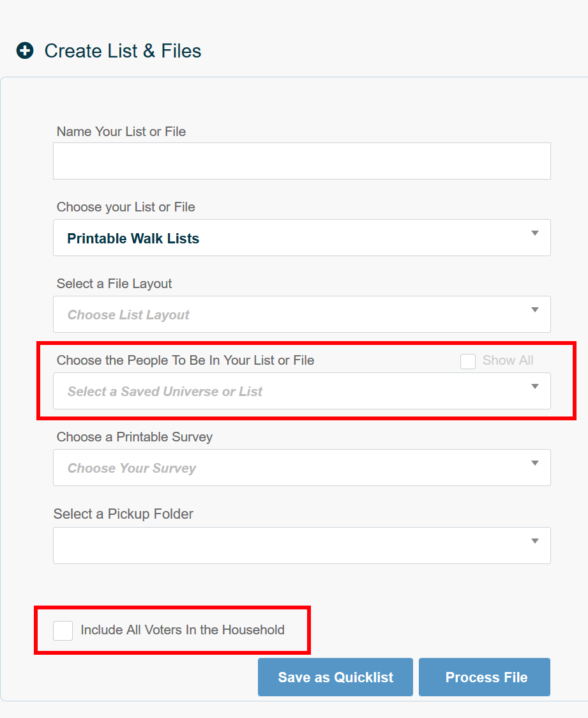The width and height of the screenshot is (588, 718).
Task: Open the Select a Saved Universe or List dropdown
Action: point(301,391)
